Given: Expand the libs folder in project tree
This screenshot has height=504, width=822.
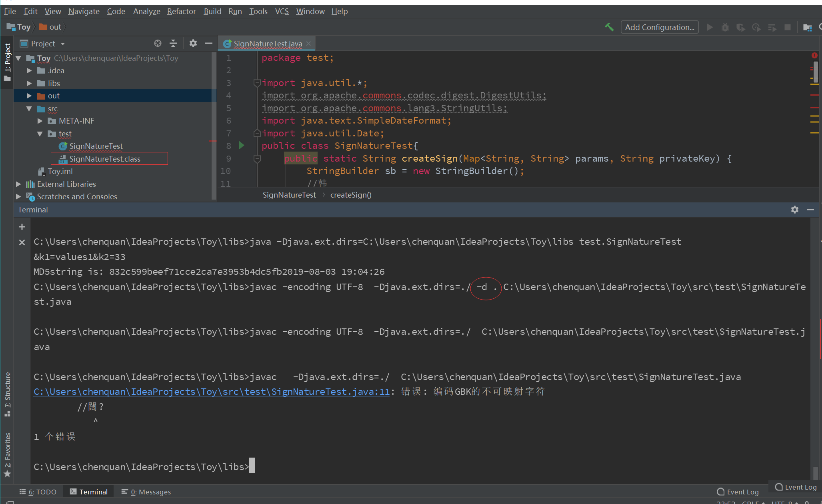Looking at the screenshot, I should pos(29,83).
